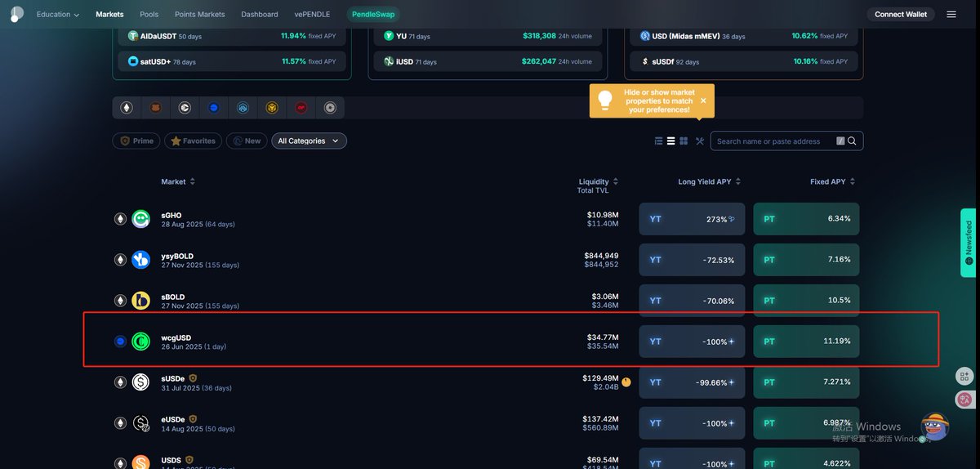Open the vePENDLE tab
Image resolution: width=980 pixels, height=469 pixels.
312,15
